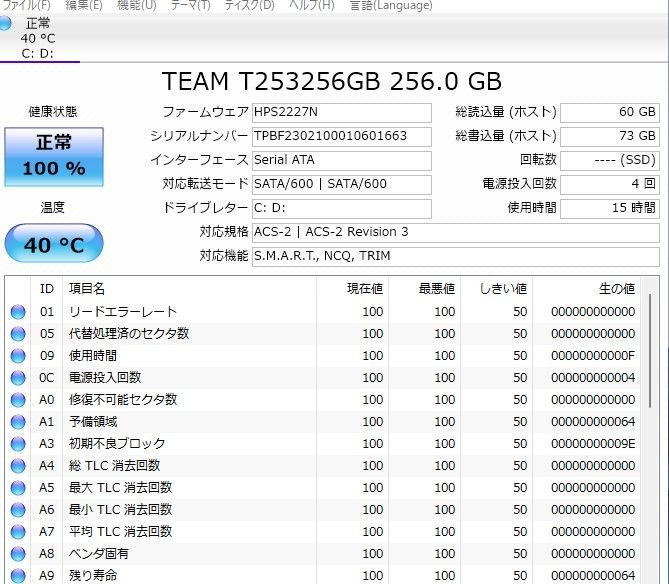Click the 40 °C temperature button
This screenshot has height=584, width=669.
tap(54, 243)
